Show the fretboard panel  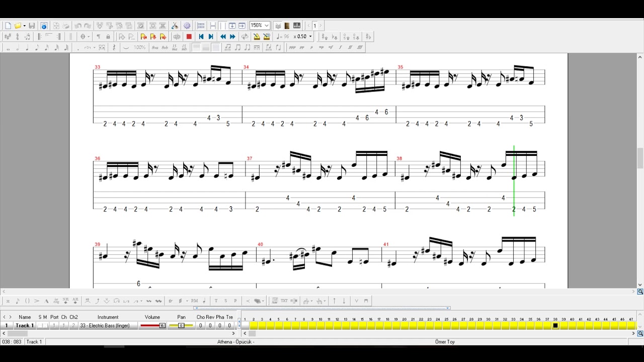(287, 26)
